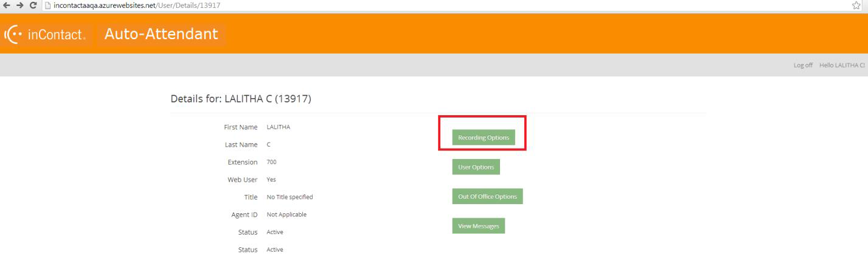This screenshot has width=868, height=276.
Task: Open User Options
Action: coord(476,167)
